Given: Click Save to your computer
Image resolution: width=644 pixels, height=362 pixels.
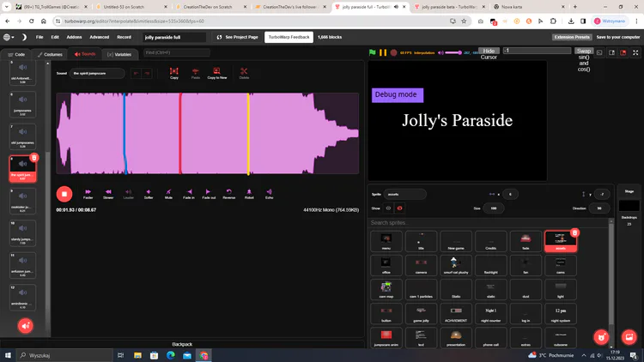Looking at the screenshot, I should click(x=617, y=37).
